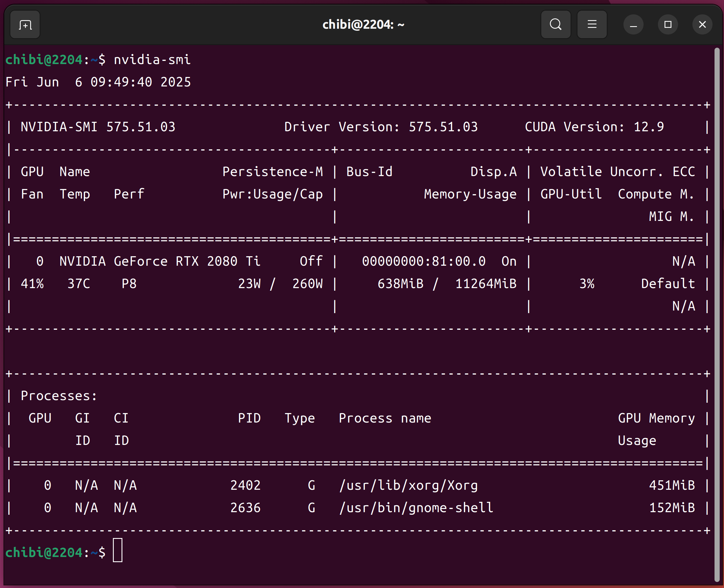Screen dimensions: 724x588
Task: Click the chibi@2204 window title
Action: 363,25
